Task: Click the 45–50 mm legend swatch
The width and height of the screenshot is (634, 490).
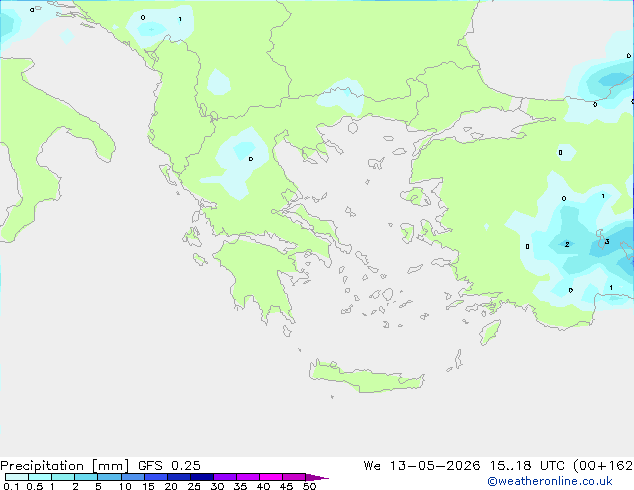Action: 294,477
